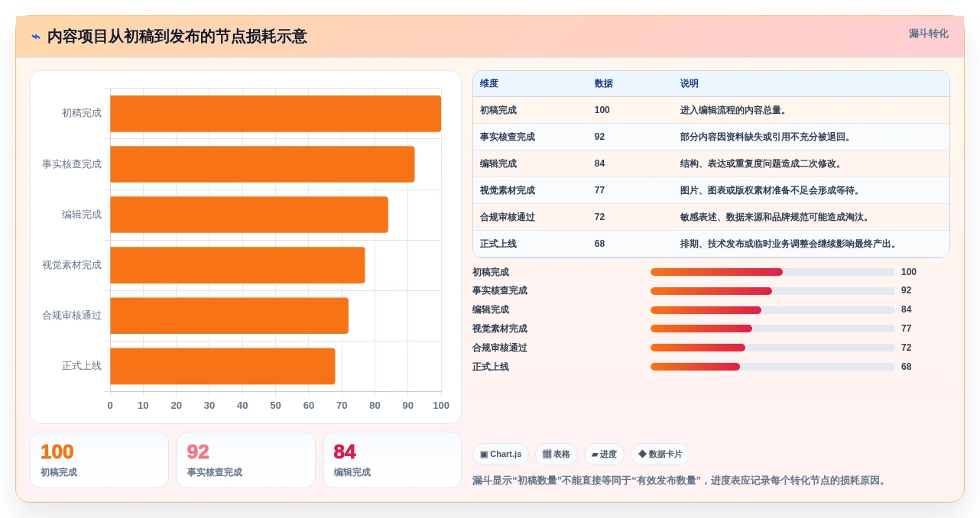Click the 正式上线 bar in the chart
Screen dimensions: 980x518
[x=222, y=366]
